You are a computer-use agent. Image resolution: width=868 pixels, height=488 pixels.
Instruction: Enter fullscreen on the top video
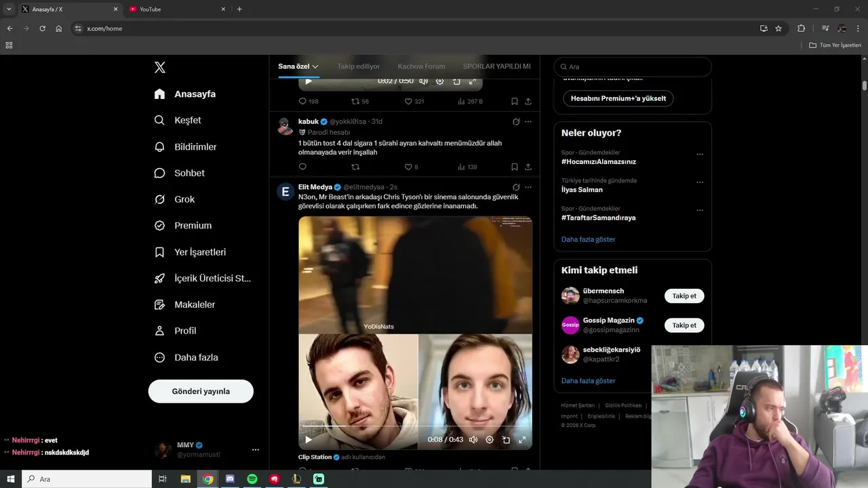pos(473,81)
